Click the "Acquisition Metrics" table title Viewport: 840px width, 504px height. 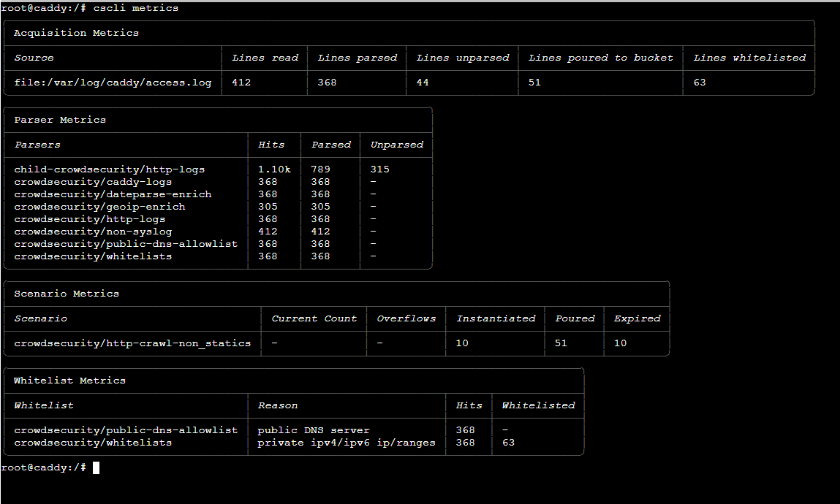76,33
